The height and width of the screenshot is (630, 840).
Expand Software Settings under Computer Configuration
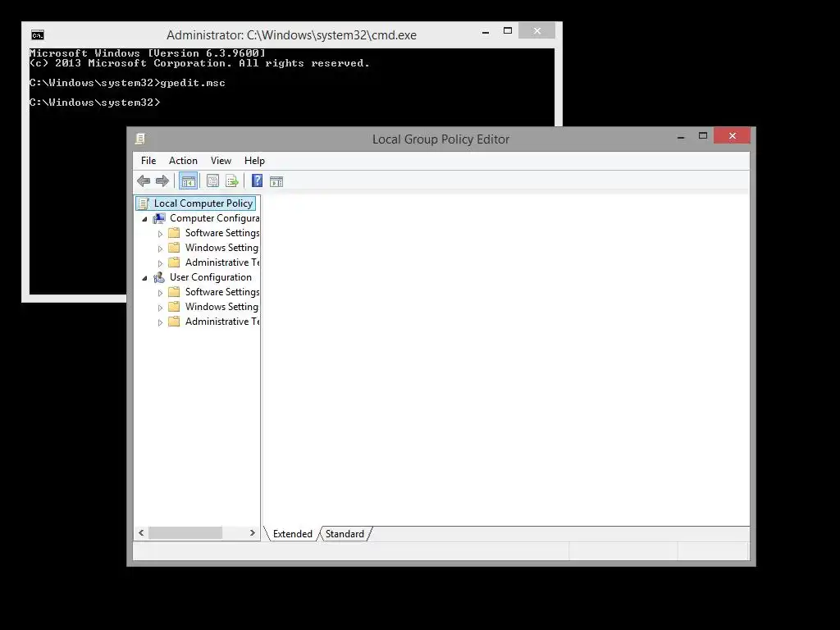[x=160, y=234]
